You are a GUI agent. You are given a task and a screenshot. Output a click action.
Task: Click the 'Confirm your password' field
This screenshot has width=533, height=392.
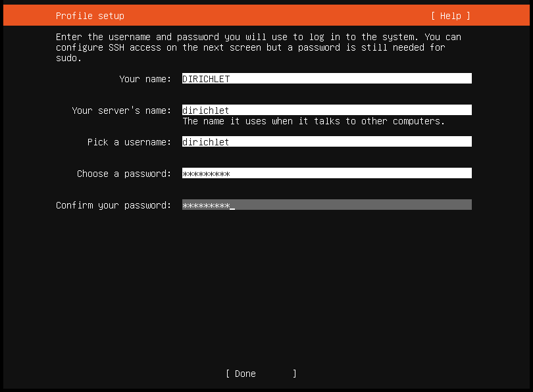(x=326, y=205)
